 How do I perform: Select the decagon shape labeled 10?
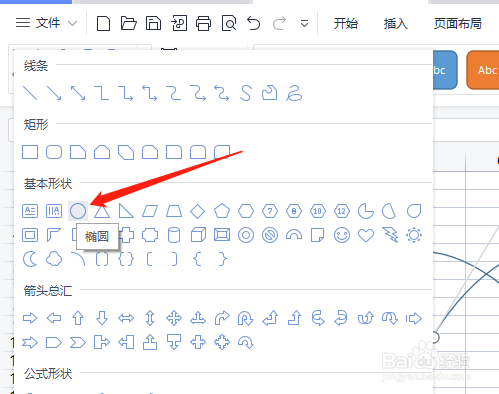(318, 211)
